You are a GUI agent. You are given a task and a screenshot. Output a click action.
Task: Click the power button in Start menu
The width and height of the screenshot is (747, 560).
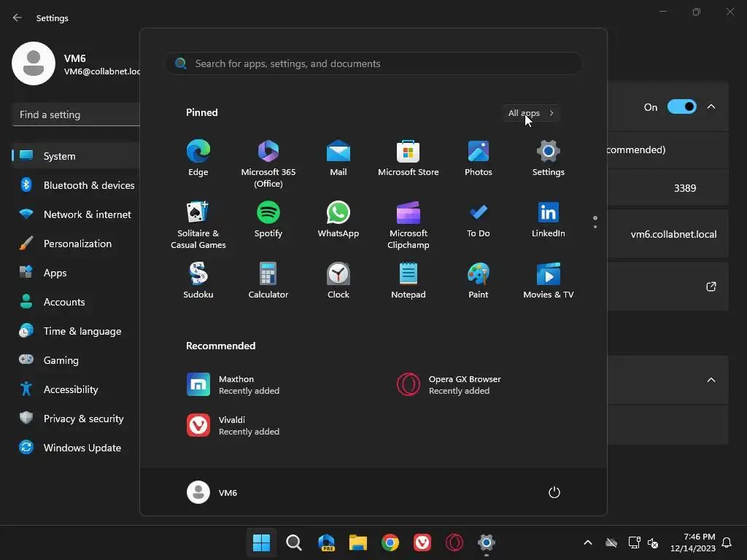pos(554,492)
